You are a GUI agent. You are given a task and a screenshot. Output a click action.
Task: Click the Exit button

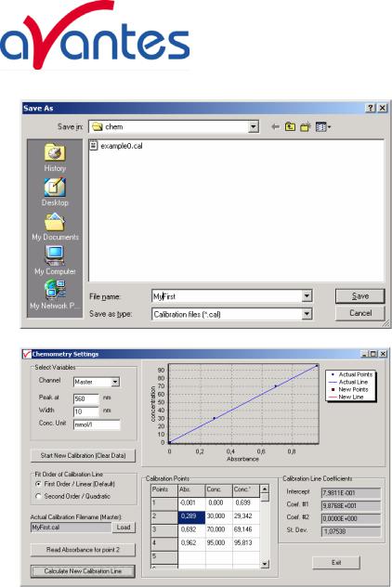tap(336, 562)
